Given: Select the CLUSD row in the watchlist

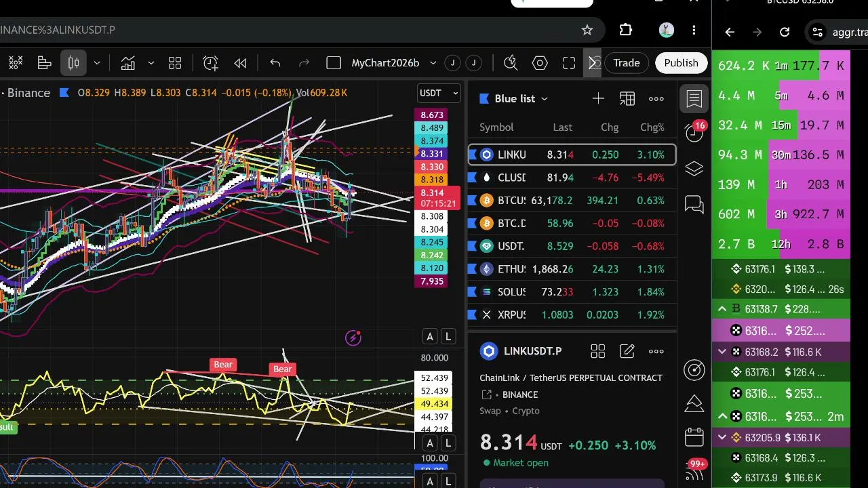Looking at the screenshot, I should coord(572,178).
